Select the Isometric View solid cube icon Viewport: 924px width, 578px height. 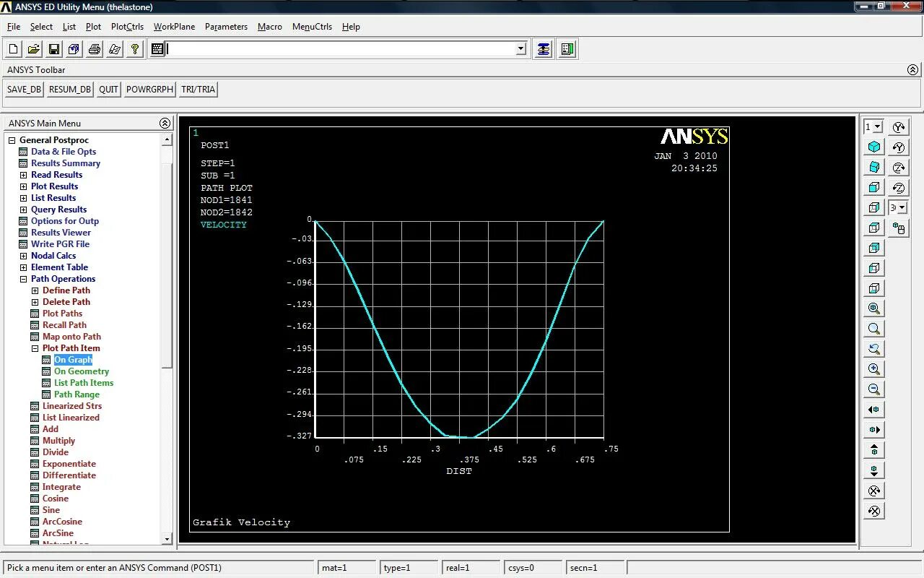(874, 147)
